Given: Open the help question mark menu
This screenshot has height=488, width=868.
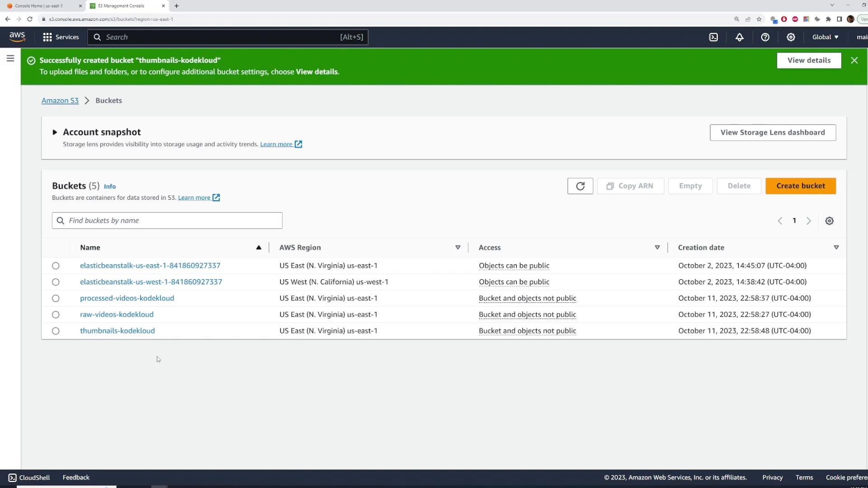Looking at the screenshot, I should 765,37.
